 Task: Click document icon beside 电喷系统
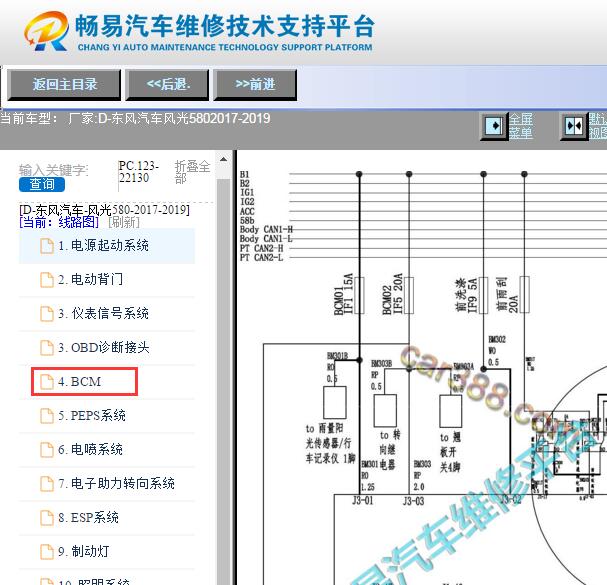(47, 450)
